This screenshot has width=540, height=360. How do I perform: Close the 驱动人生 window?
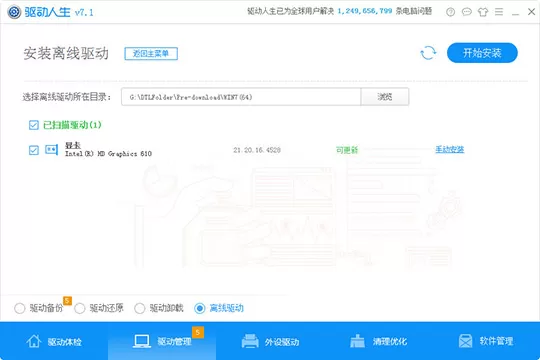point(531,12)
